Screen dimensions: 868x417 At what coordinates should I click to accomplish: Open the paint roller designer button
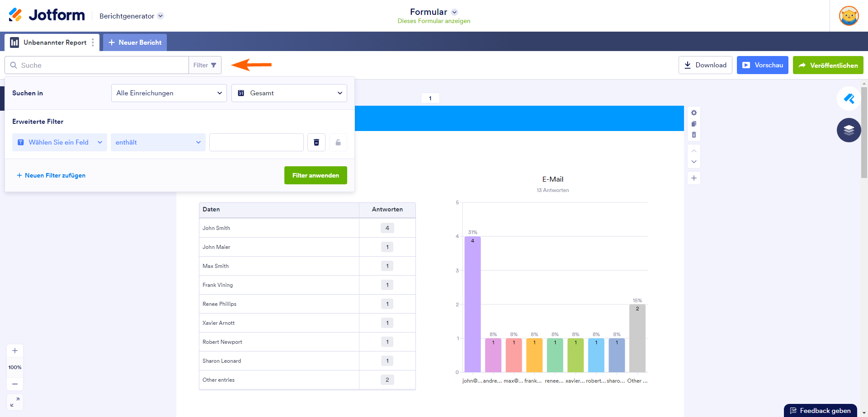849,98
